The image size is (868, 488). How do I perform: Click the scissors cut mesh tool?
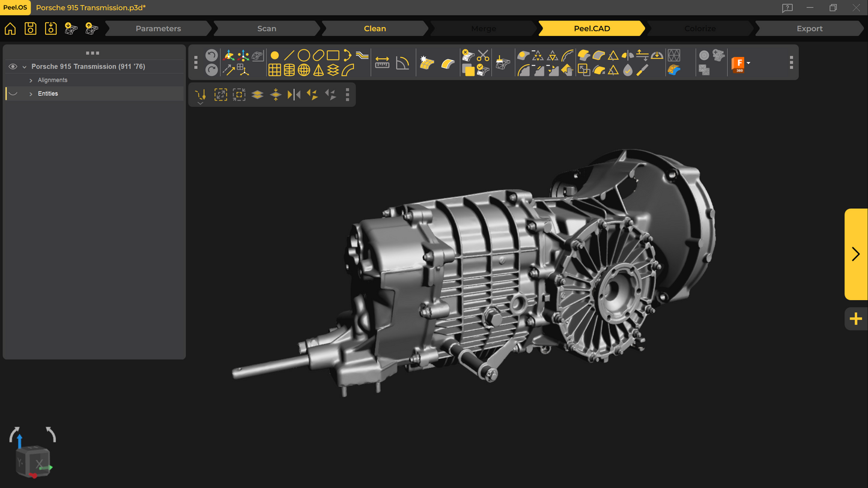pos(483,56)
